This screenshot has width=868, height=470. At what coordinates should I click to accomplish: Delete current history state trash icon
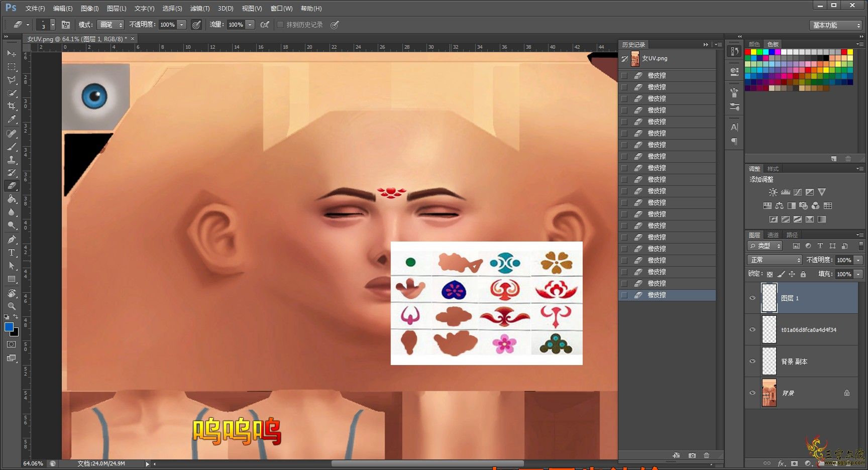(x=707, y=455)
